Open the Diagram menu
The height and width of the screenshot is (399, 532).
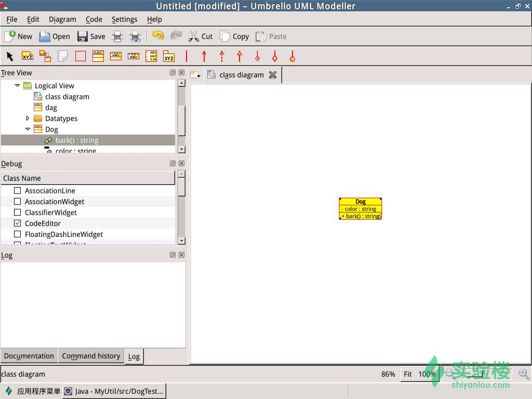62,19
